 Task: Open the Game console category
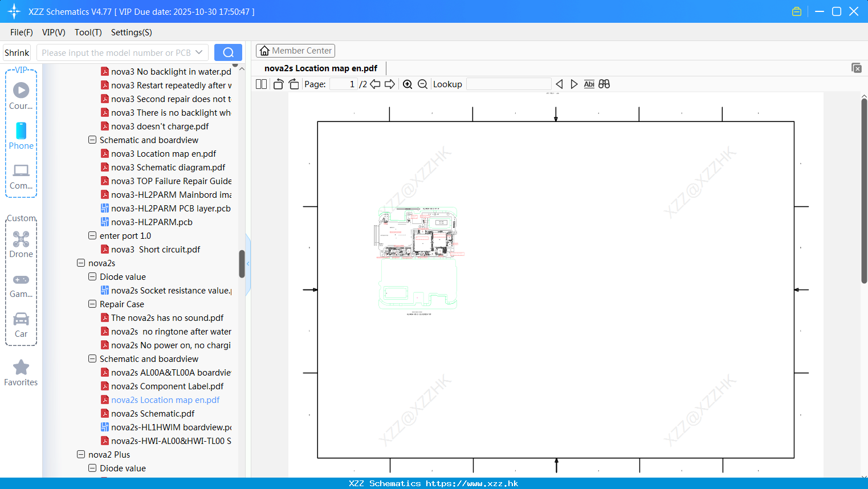(x=21, y=285)
